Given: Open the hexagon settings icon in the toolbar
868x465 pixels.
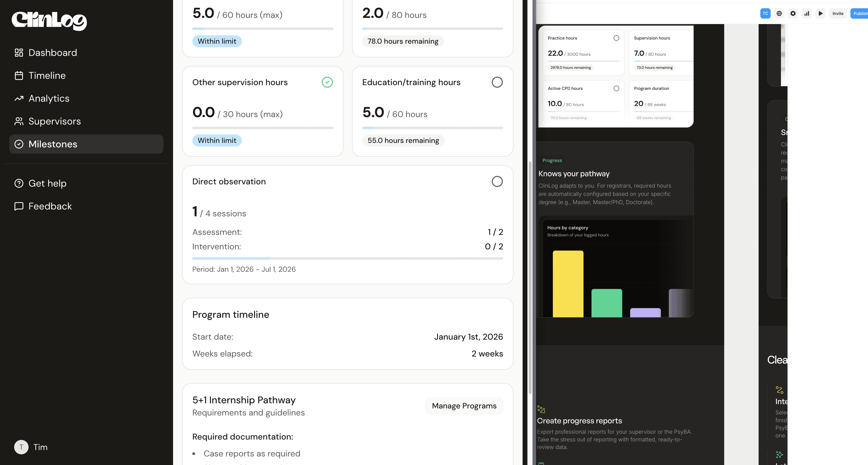Looking at the screenshot, I should [x=793, y=13].
